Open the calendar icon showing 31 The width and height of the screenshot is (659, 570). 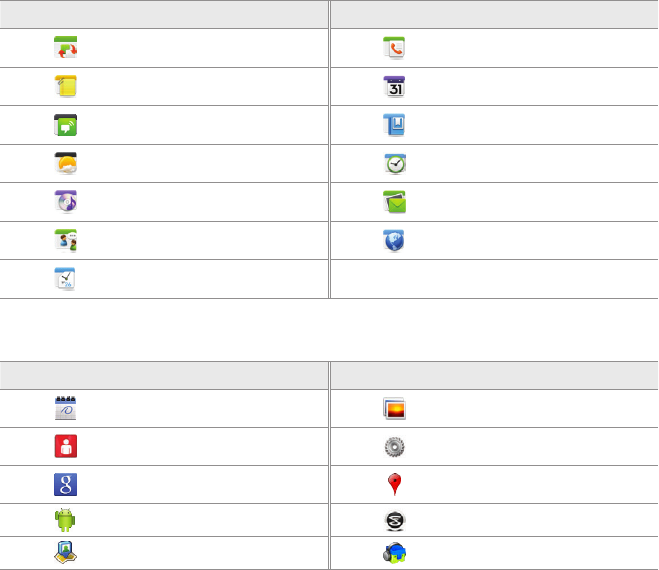click(x=395, y=87)
